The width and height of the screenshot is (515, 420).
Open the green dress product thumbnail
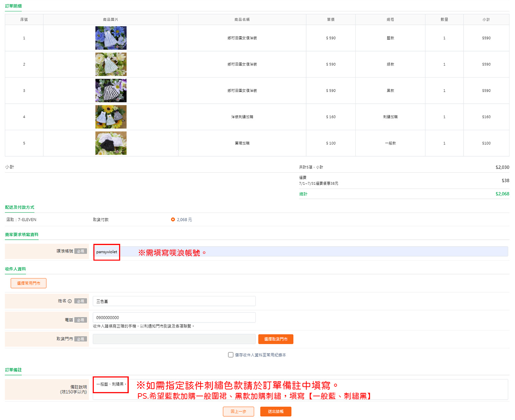point(111,64)
